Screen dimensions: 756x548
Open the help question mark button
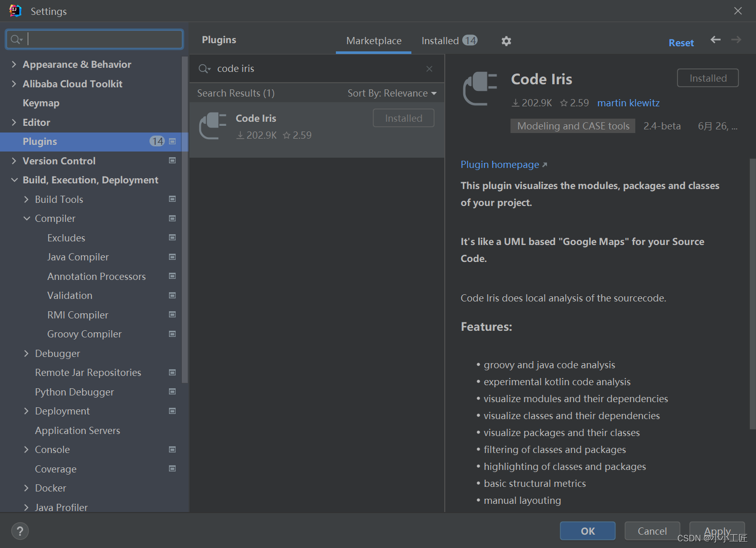point(20,531)
